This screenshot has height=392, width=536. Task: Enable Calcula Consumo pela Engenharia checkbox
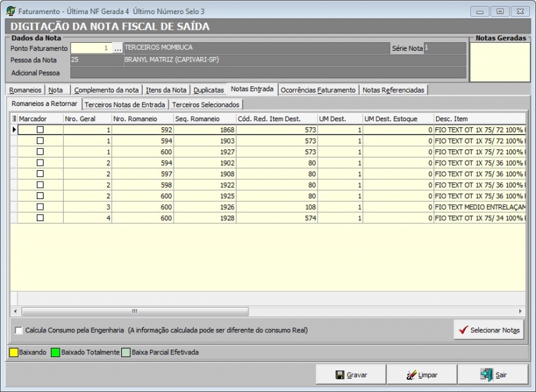pyautogui.click(x=19, y=330)
